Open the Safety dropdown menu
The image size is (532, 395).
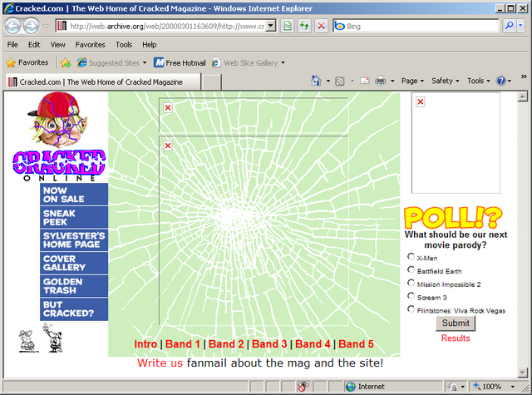tap(446, 81)
